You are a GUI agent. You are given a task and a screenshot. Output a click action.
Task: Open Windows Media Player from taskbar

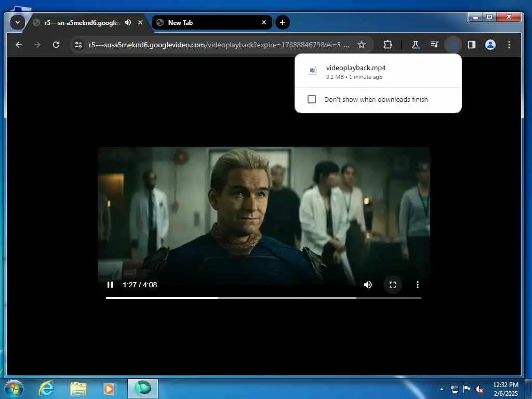point(109,389)
